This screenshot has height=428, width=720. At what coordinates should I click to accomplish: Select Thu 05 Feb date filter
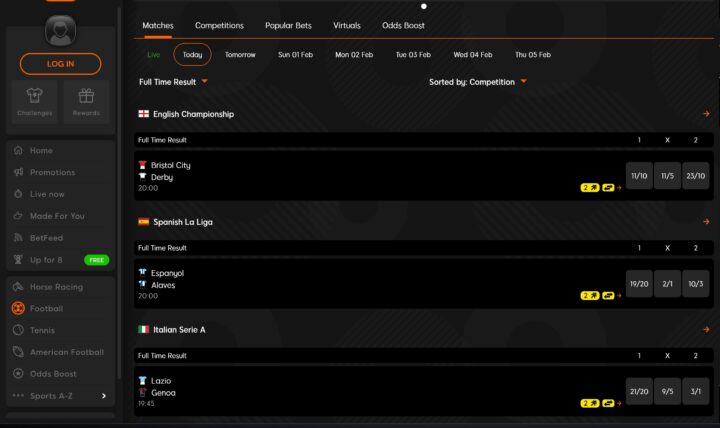point(533,55)
